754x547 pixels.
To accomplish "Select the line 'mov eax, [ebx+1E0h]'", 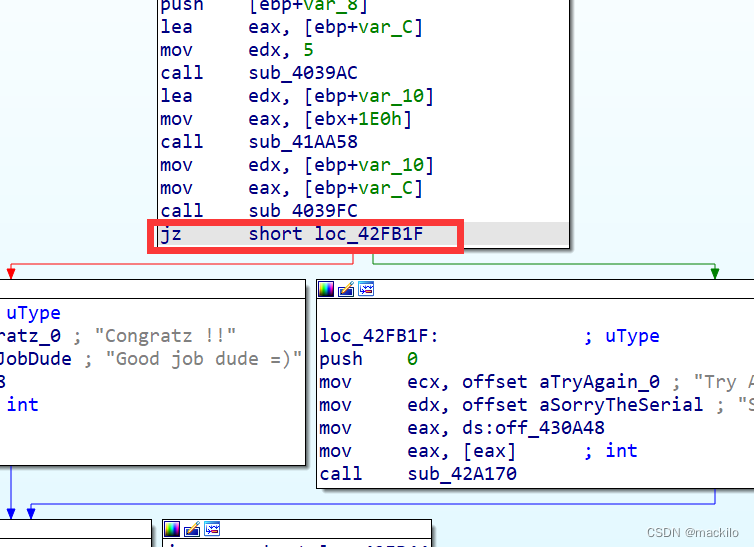I will pyautogui.click(x=286, y=119).
